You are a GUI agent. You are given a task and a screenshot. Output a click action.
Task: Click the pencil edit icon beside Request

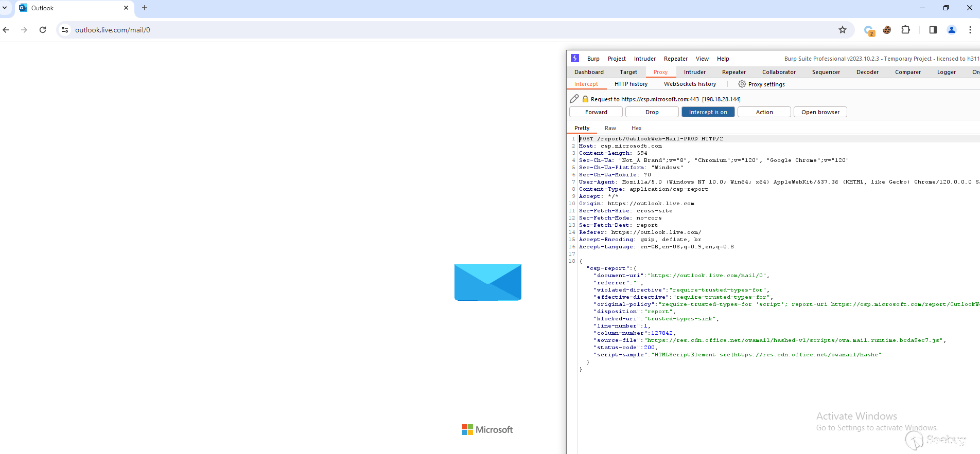coord(574,99)
